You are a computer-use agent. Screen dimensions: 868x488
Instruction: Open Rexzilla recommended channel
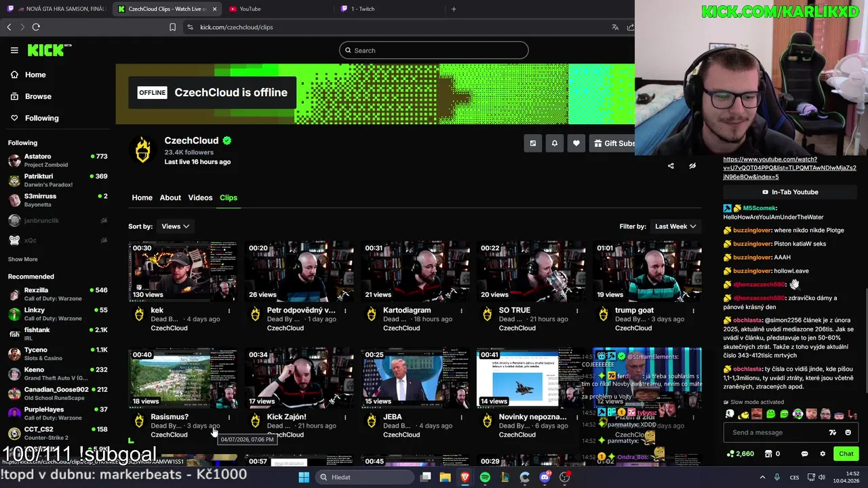[57, 294]
